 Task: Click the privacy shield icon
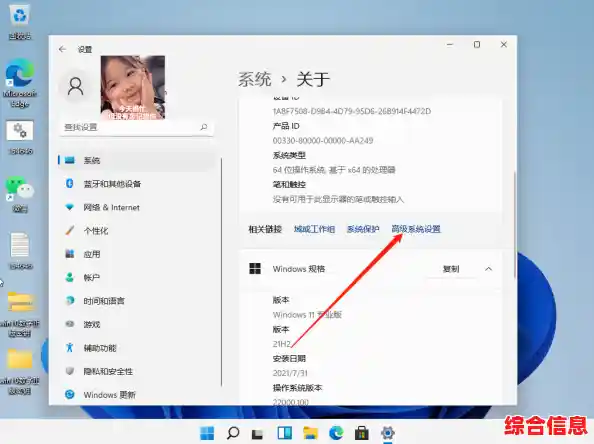(70, 371)
